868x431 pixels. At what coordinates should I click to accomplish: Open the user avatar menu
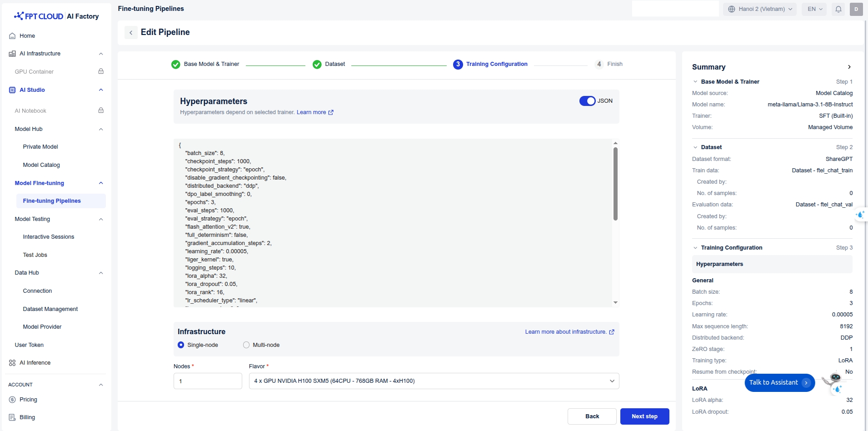coord(856,9)
